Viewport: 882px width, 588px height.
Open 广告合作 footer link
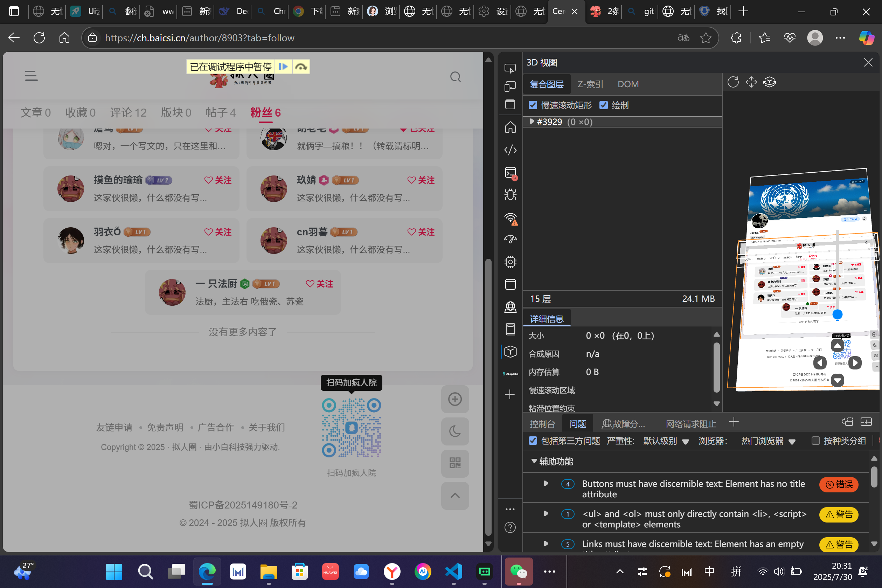tap(216, 428)
